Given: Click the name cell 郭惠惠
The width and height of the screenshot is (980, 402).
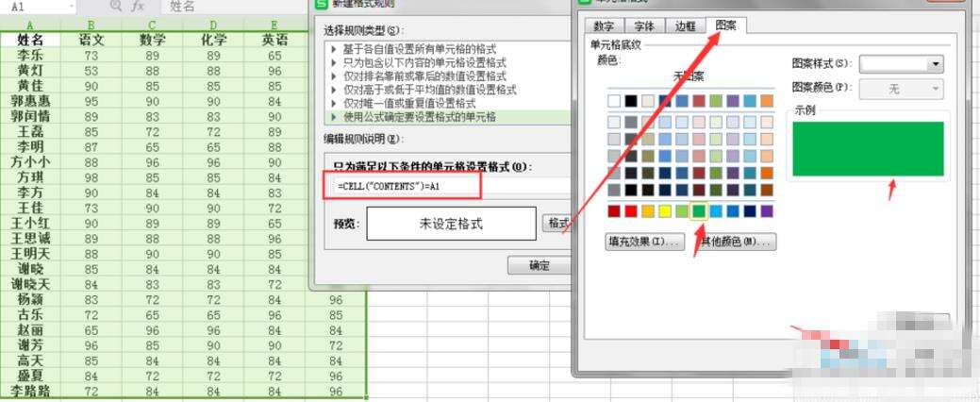Looking at the screenshot, I should pos(30,101).
